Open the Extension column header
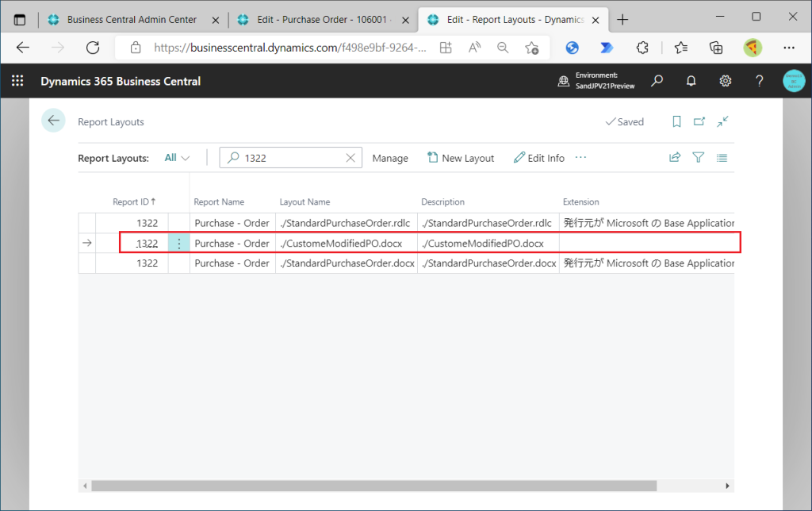Screen dimensions: 812x511 [581, 202]
